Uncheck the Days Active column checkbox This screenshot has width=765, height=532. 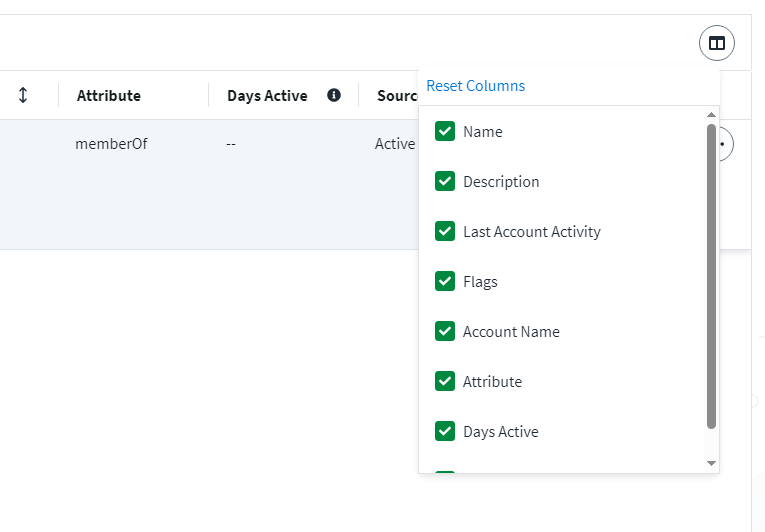click(445, 431)
